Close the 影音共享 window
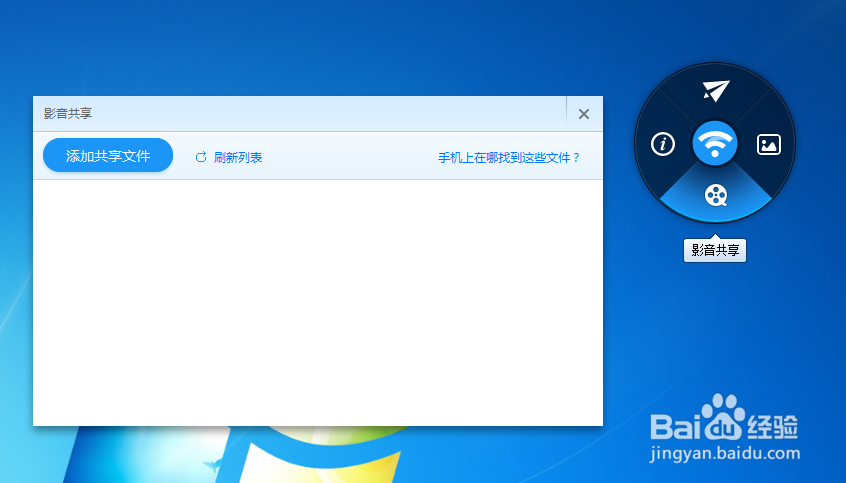The width and height of the screenshot is (846, 483). [x=584, y=114]
